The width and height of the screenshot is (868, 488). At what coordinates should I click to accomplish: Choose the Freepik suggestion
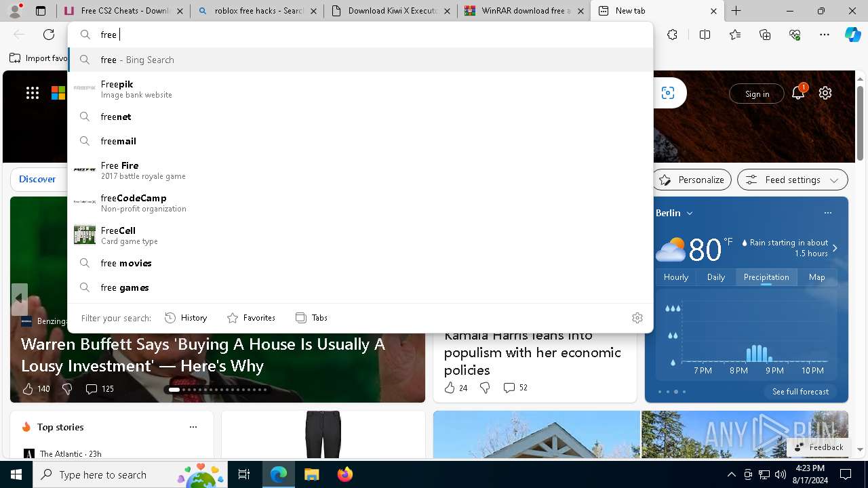tap(360, 88)
